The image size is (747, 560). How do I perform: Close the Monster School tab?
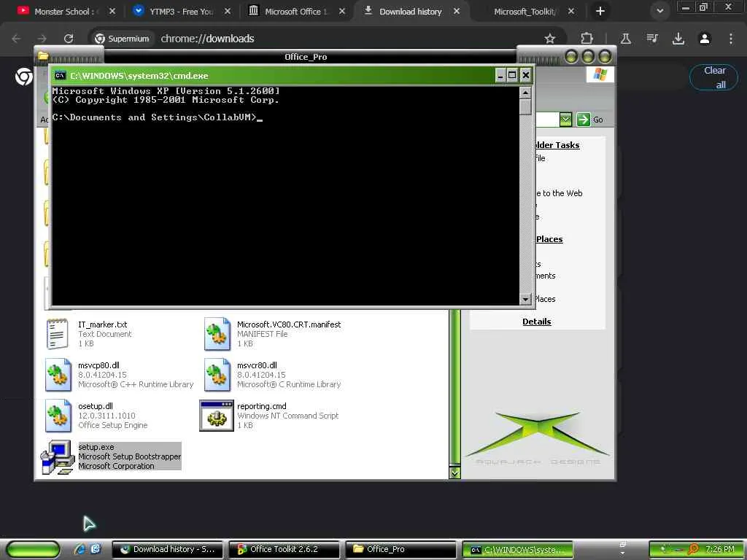tap(112, 11)
